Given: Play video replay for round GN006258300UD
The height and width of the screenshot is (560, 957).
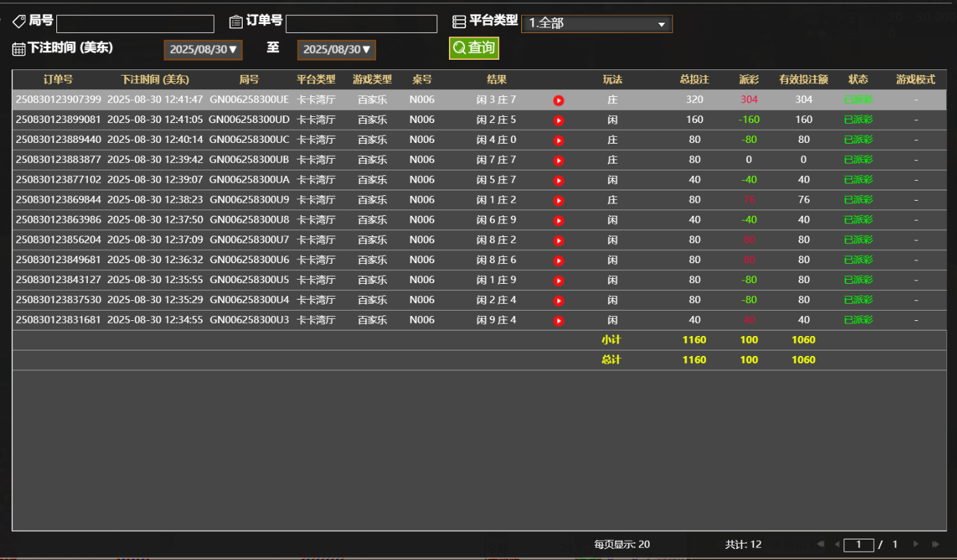Looking at the screenshot, I should pyautogui.click(x=558, y=120).
